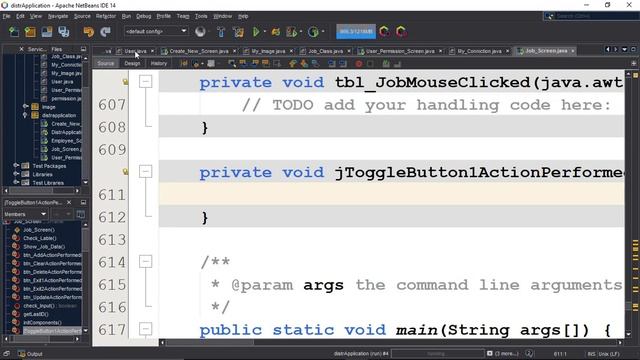Switch to the User.java editor tab
The height and width of the screenshot is (360, 640).
(135, 51)
